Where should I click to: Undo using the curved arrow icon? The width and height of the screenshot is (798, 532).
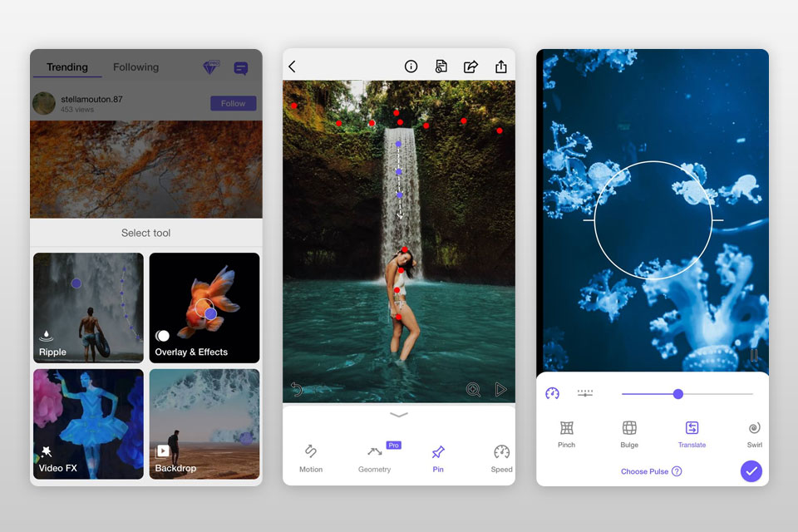297,390
